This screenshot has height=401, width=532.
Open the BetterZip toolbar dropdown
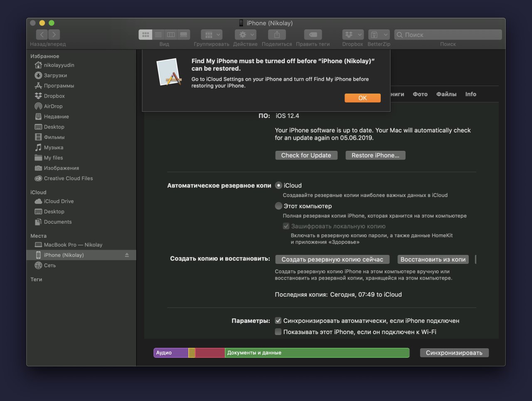(379, 34)
